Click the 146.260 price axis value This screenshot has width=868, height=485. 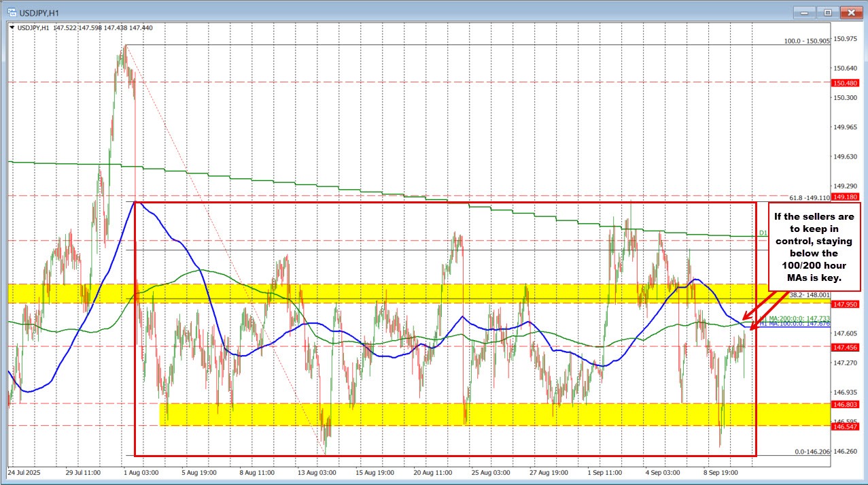click(845, 451)
